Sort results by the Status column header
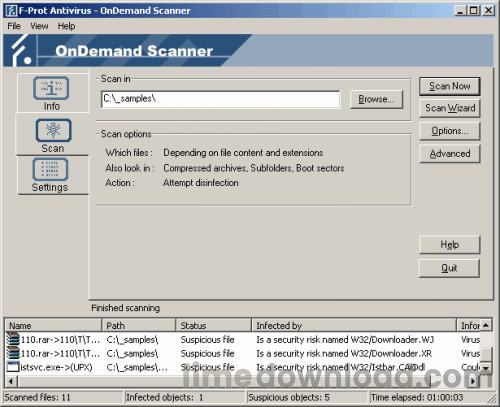500x407 pixels. point(213,325)
